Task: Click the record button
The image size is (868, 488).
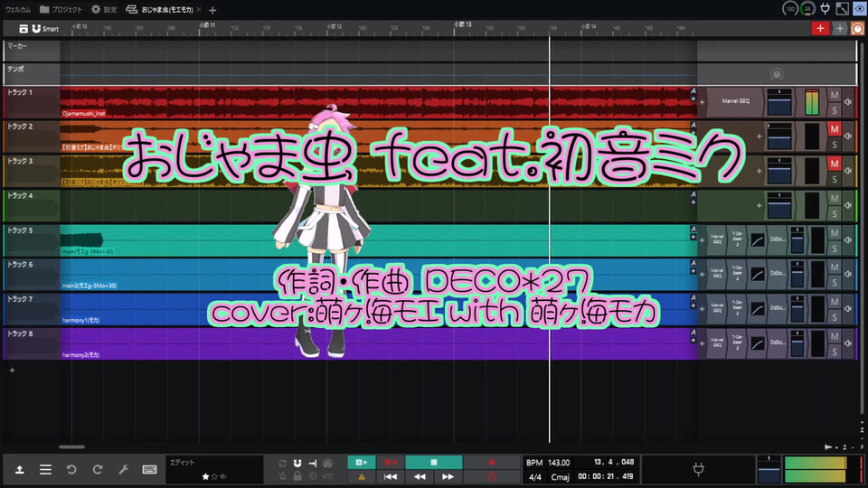Action: click(x=491, y=462)
